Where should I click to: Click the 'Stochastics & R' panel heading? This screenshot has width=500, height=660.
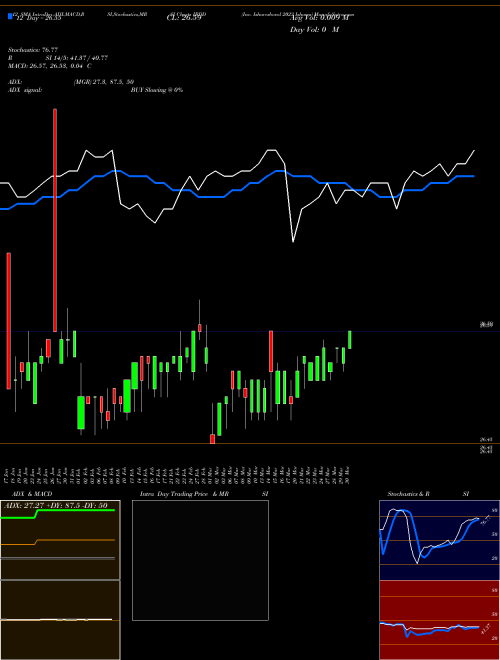408,494
